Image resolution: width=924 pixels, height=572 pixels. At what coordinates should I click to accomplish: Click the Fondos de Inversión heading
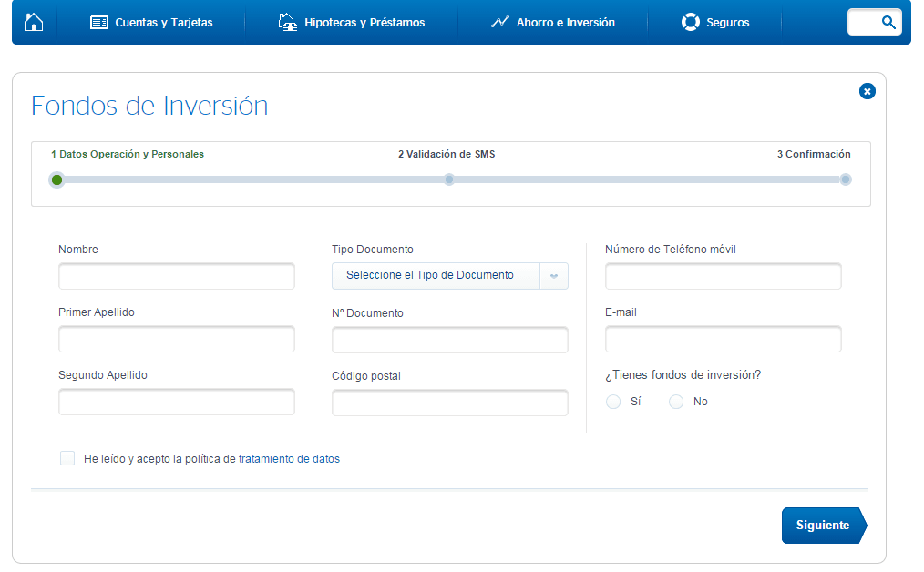pyautogui.click(x=149, y=106)
